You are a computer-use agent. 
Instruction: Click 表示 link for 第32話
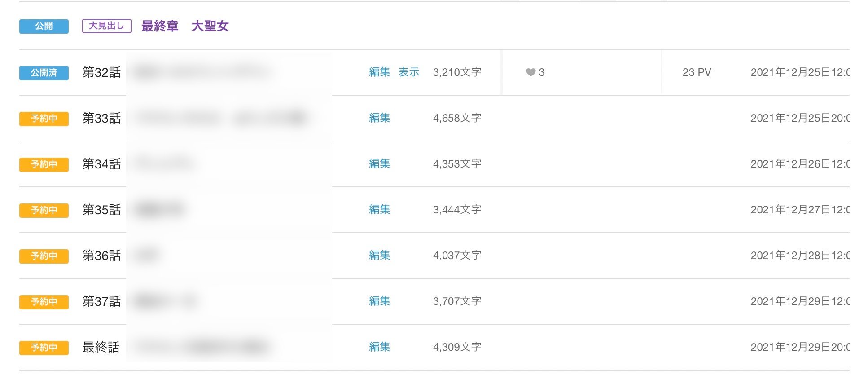(x=408, y=72)
